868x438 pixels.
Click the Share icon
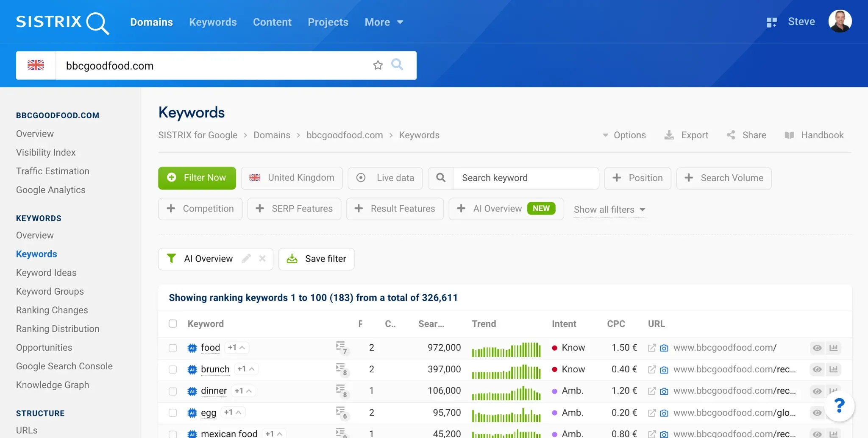(731, 135)
